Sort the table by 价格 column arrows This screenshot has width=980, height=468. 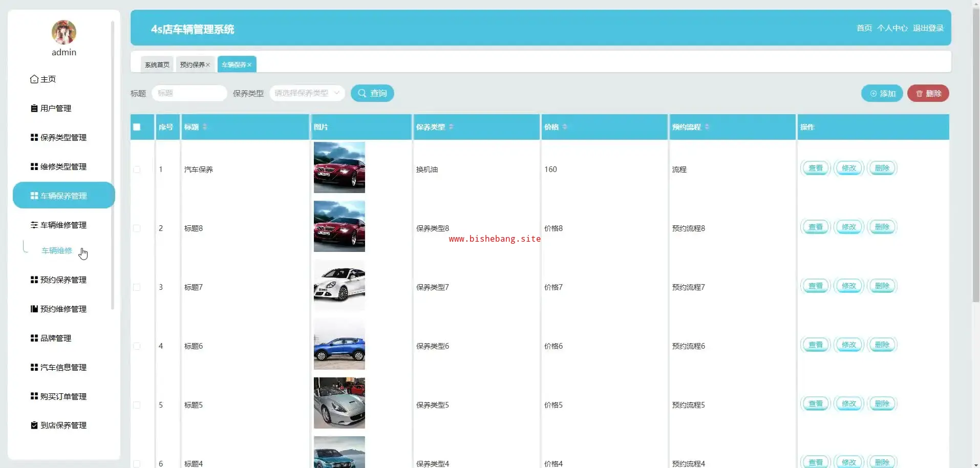click(565, 127)
